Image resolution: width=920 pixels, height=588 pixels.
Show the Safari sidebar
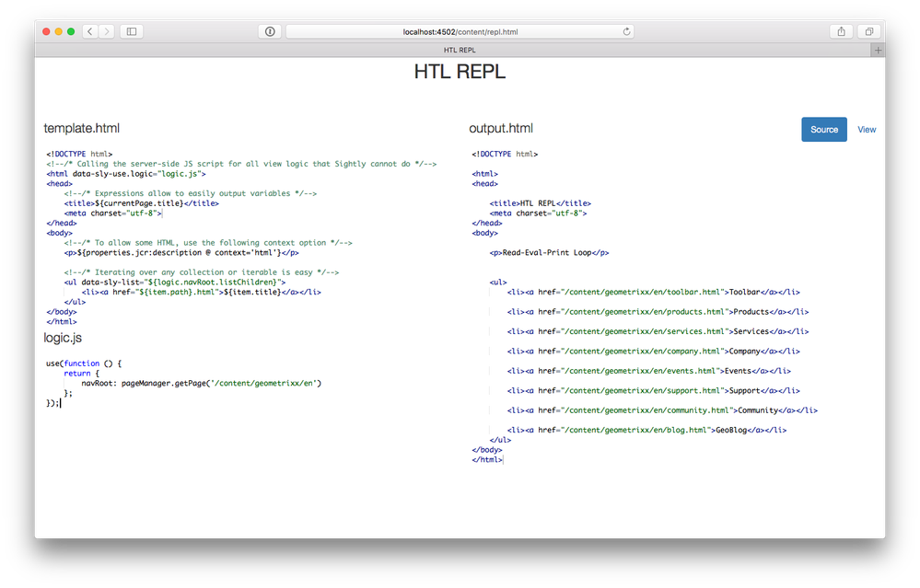point(132,31)
